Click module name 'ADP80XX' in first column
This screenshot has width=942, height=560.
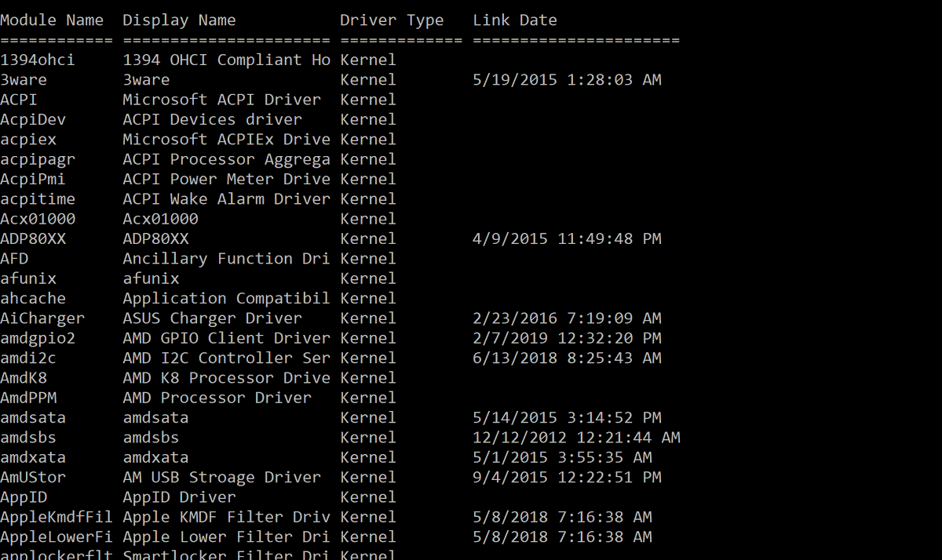point(33,238)
